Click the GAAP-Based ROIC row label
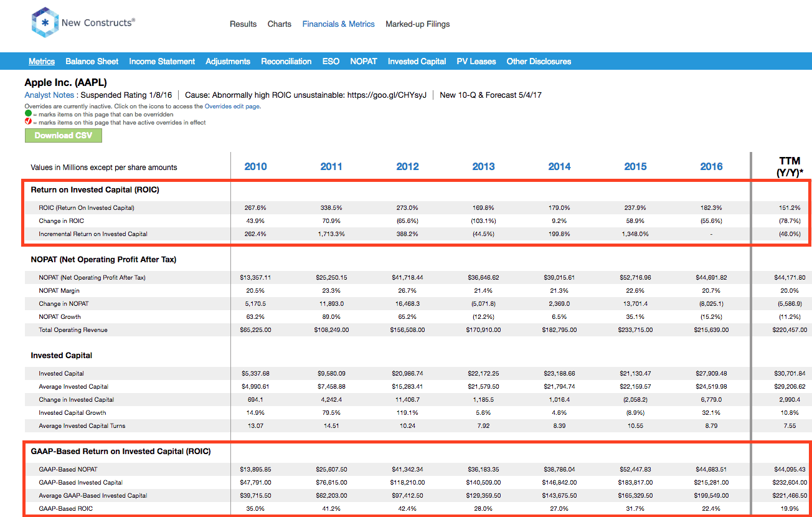 tap(65, 509)
